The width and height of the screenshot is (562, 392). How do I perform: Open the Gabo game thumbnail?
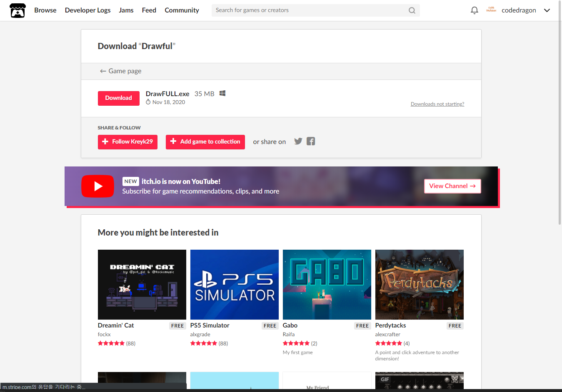coord(327,285)
